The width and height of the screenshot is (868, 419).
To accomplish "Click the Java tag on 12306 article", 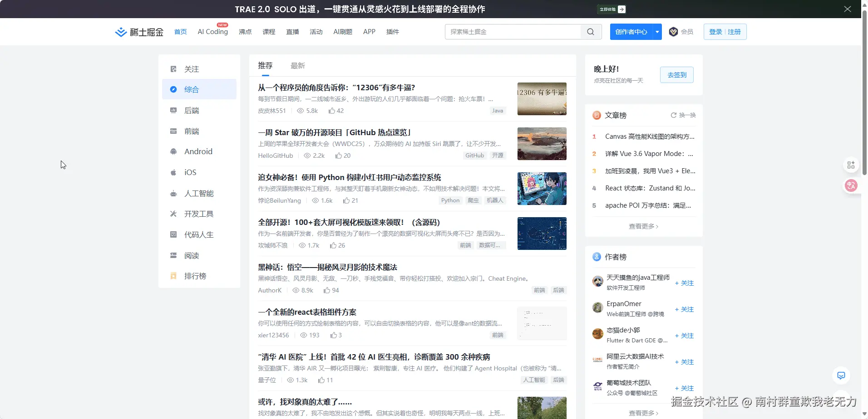I will tap(498, 111).
